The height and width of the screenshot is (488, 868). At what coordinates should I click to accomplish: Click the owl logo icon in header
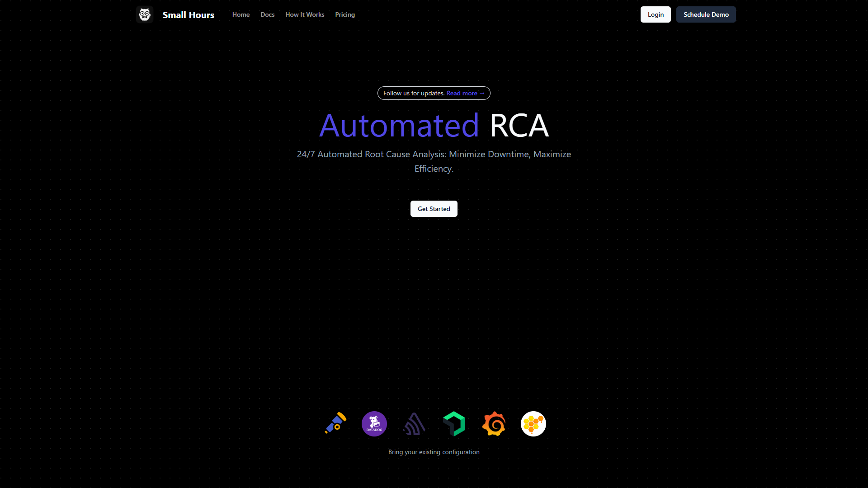[x=145, y=14]
